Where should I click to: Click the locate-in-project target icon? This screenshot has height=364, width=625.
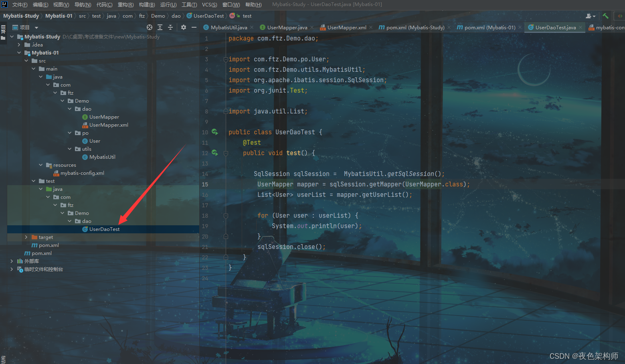(x=150, y=27)
